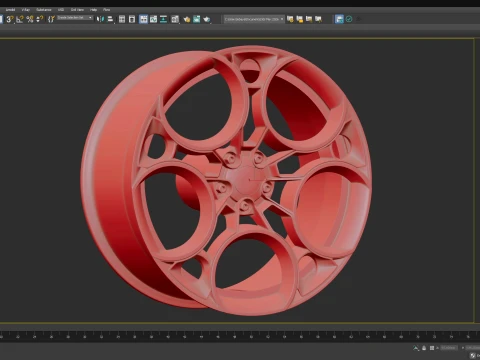
Task: Open Rendered Frame Window
Action: (x=197, y=19)
